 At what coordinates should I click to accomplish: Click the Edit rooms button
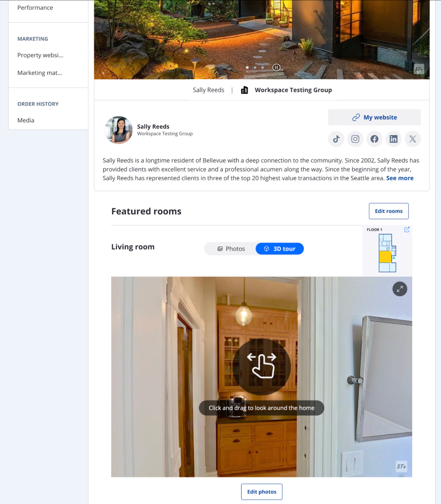389,211
